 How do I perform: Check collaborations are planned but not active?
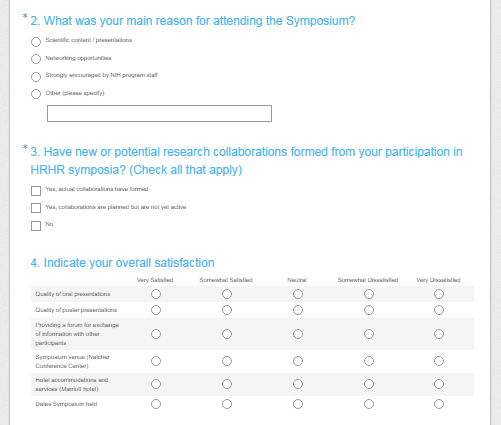point(36,208)
